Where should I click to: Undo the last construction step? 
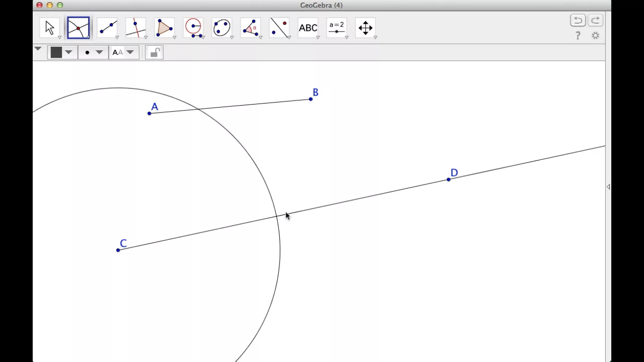tap(578, 20)
